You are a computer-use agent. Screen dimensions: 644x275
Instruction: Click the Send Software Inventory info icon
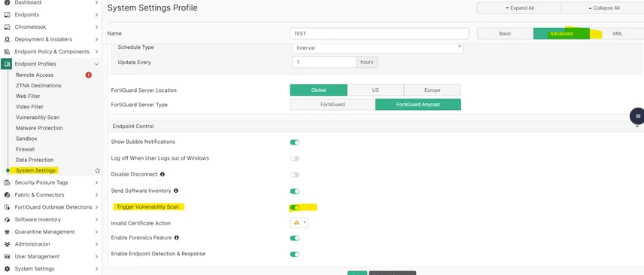tap(176, 191)
